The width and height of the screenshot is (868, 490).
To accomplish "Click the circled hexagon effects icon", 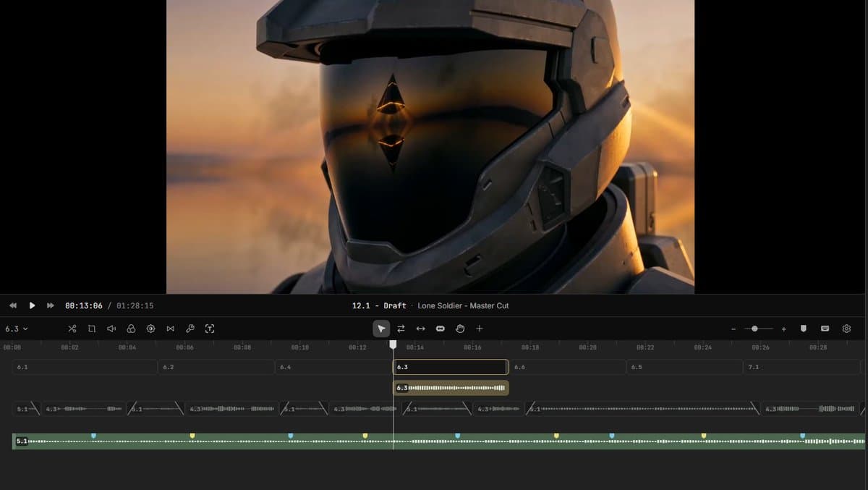I will pyautogui.click(x=150, y=329).
